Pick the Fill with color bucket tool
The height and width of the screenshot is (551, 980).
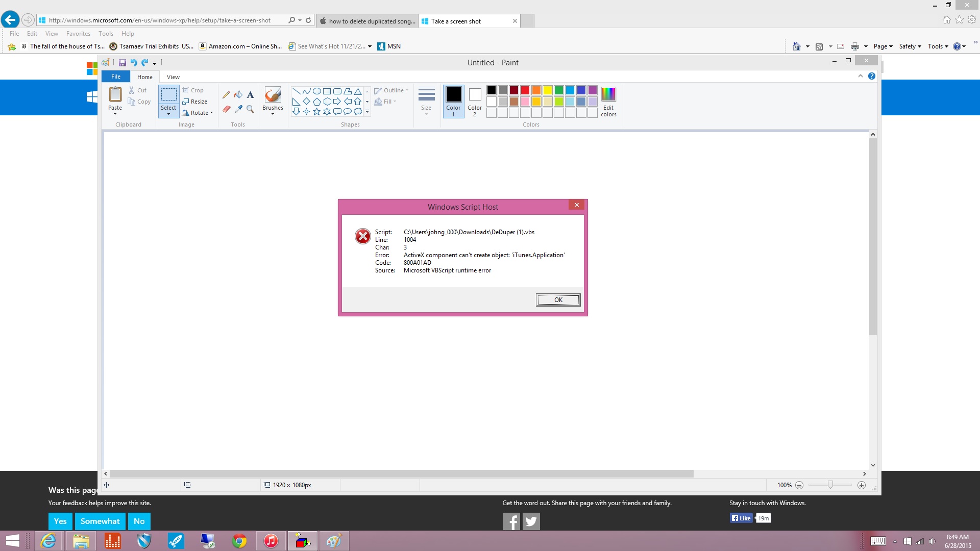click(x=238, y=94)
